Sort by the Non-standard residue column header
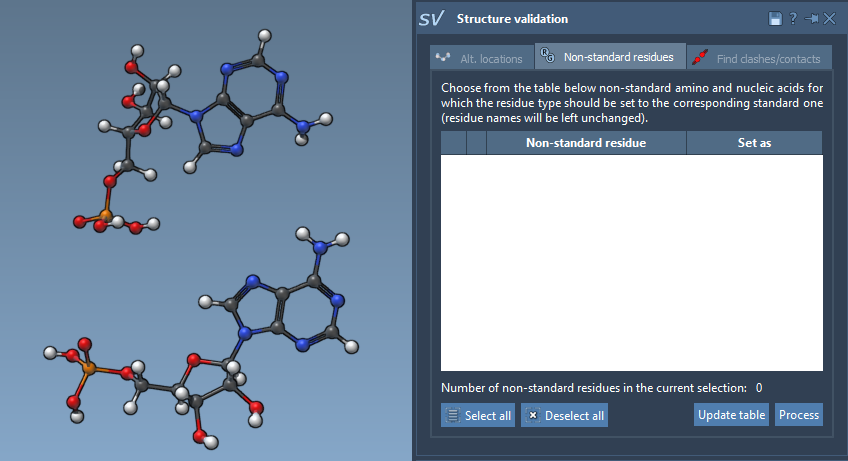Screen dimensions: 848x461 click(585, 143)
